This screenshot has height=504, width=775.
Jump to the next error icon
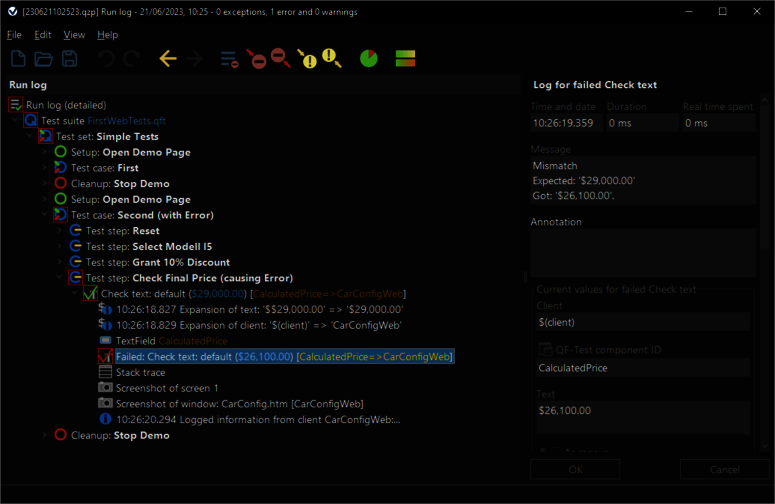(x=281, y=59)
